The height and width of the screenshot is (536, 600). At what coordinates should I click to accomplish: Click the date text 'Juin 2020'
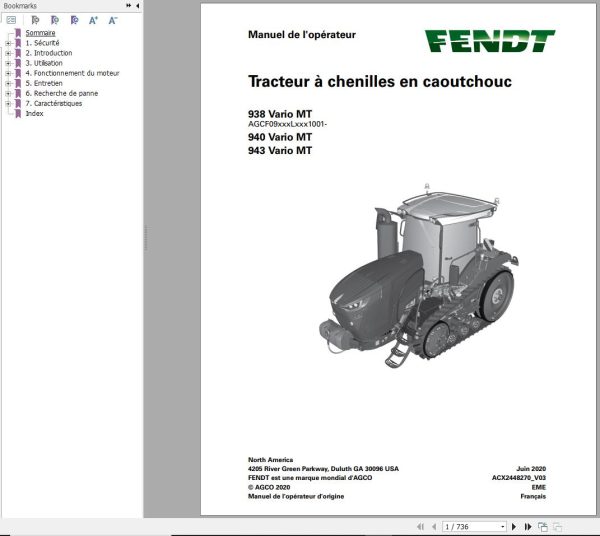(531, 469)
